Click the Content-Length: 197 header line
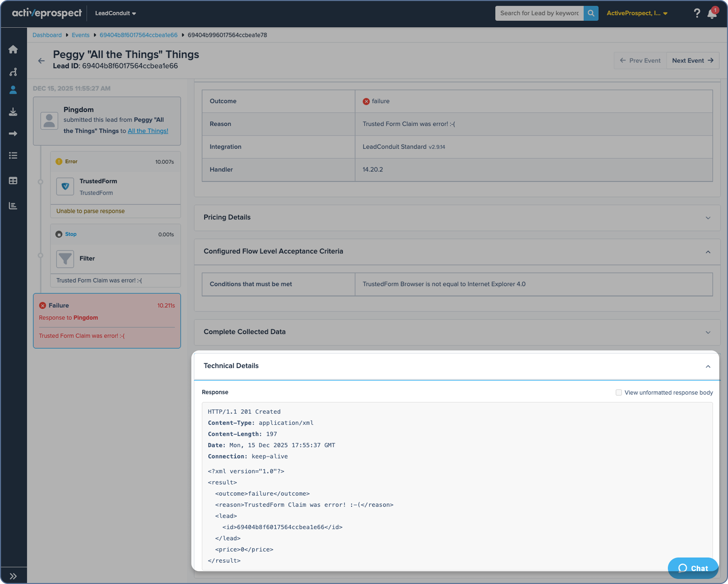 click(242, 434)
